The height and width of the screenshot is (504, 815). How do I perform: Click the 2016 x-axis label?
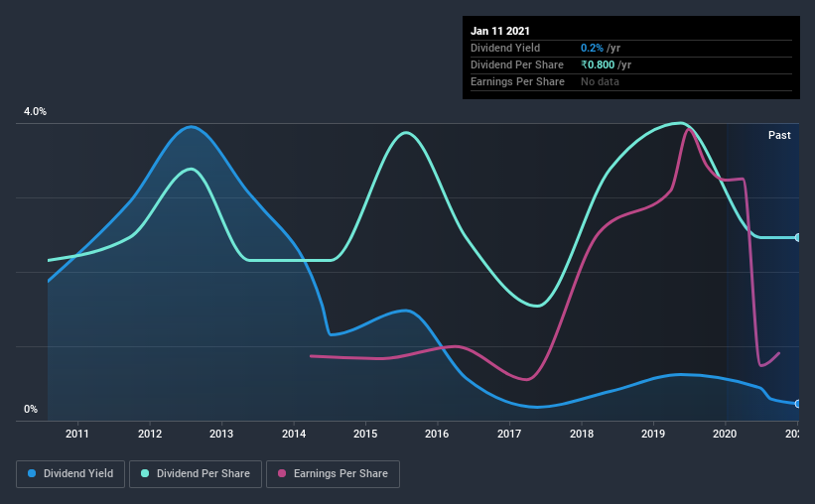(437, 434)
